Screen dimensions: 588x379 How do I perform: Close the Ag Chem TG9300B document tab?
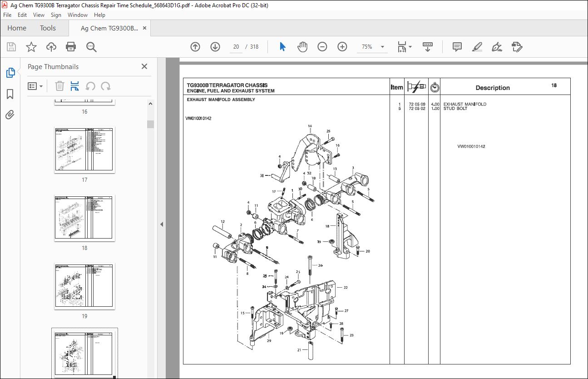[145, 28]
